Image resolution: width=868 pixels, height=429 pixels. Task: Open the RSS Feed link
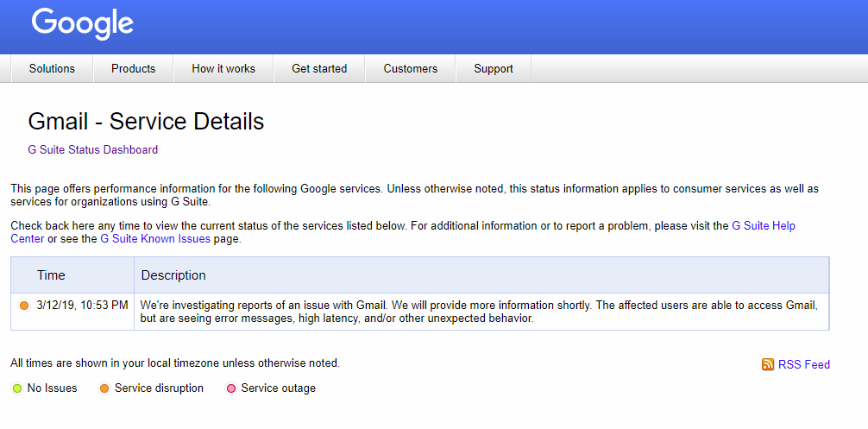(804, 365)
